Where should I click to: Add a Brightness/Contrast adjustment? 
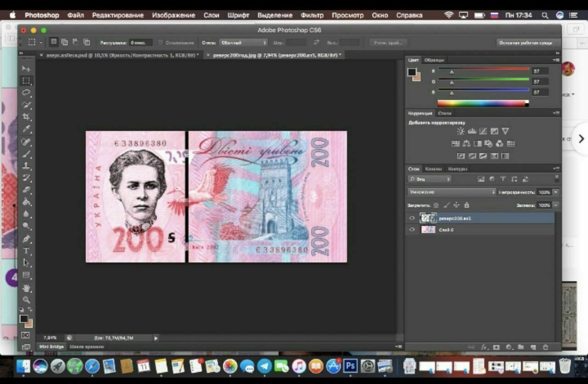[461, 131]
